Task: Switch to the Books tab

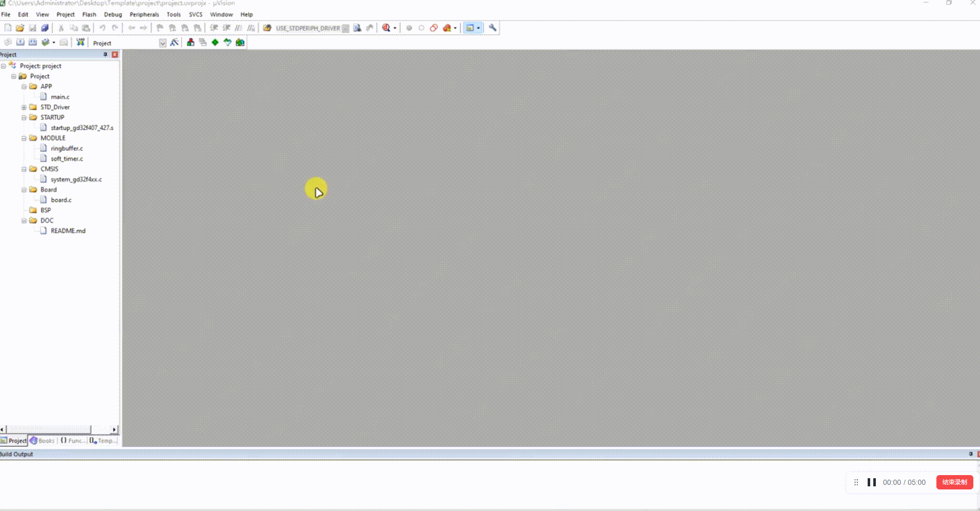Action: pos(42,441)
